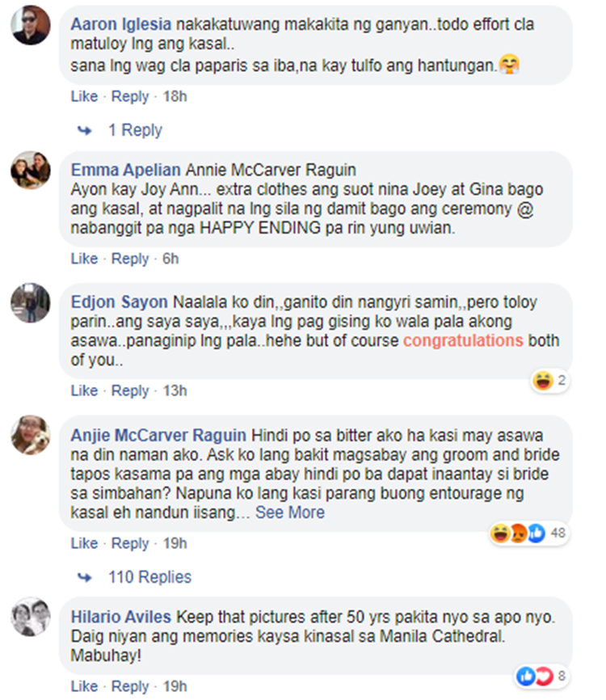Reply to Emma Apelian's comment
The image size is (606, 700).
point(130,259)
